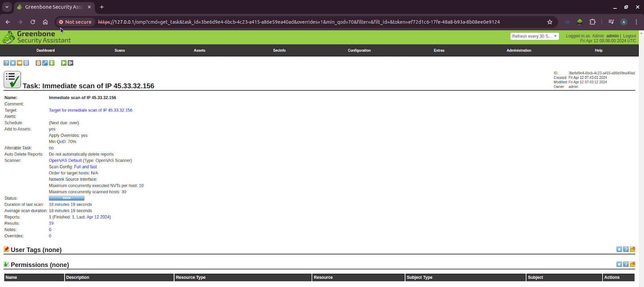Click the New Task star icon in the toolbar
Image resolution: width=644 pixels, height=287 pixels.
pyautogui.click(x=13, y=63)
